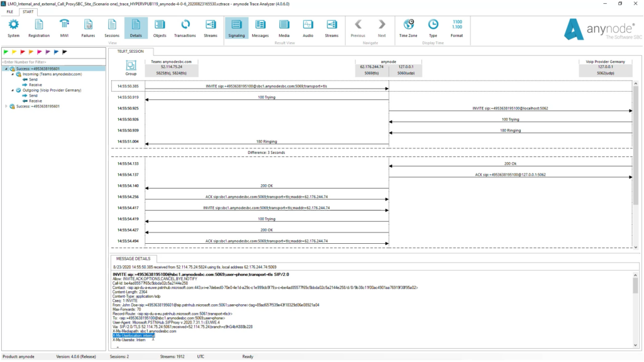Toggle the purple flag filter

click(48, 52)
